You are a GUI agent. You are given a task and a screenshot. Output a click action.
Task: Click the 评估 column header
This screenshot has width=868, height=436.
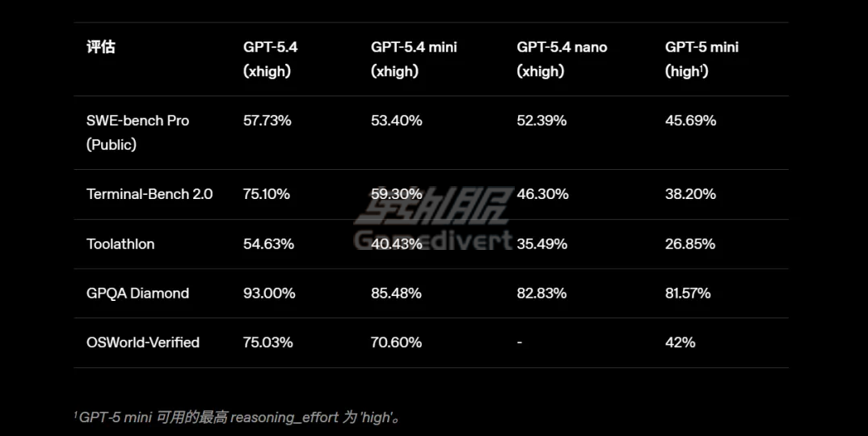[101, 47]
